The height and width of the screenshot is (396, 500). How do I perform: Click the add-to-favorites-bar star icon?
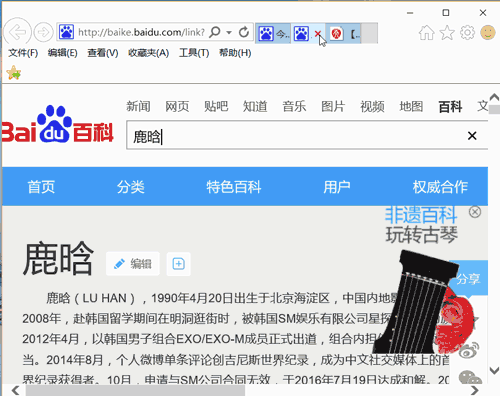tap(14, 73)
